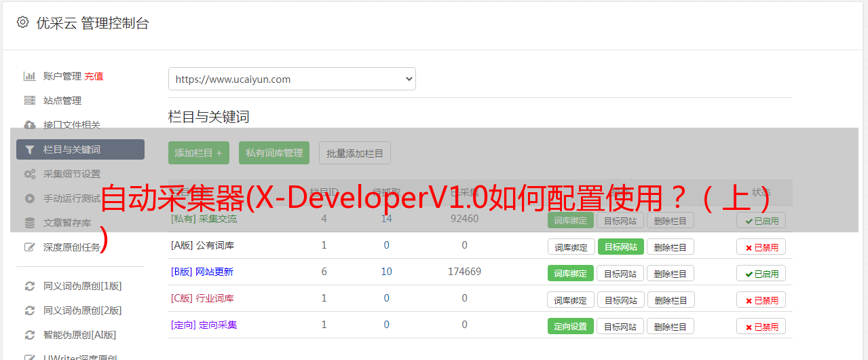Viewport: 868px width, 360px height.
Task: Click the 私有词库管理 button
Action: (x=274, y=153)
